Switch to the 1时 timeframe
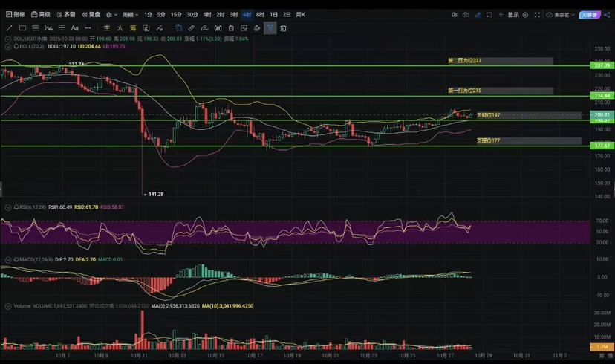 (207, 14)
